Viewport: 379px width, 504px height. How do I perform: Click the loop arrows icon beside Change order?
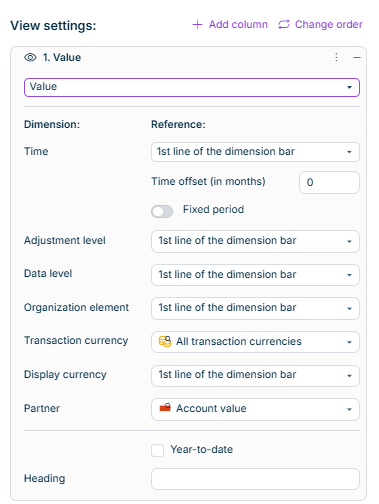(x=284, y=25)
